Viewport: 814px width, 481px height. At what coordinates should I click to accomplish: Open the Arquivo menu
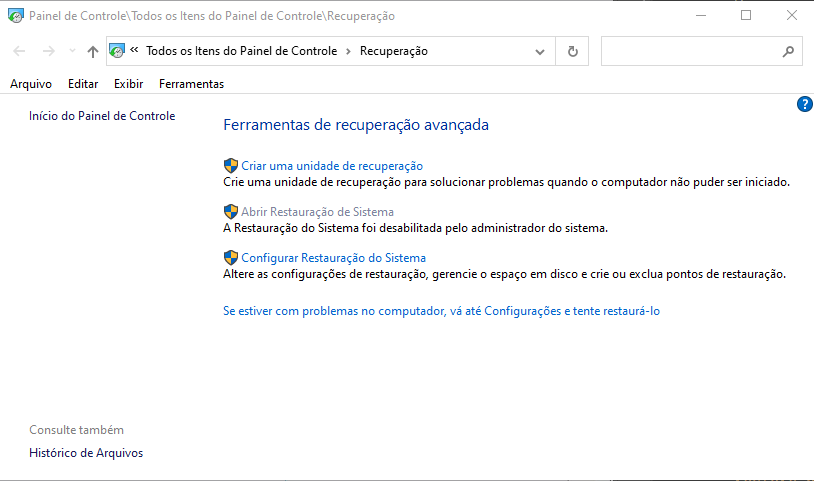31,84
